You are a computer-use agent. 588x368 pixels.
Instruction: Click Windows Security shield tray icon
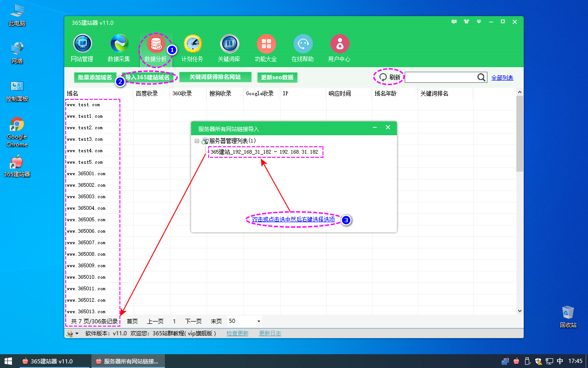click(538, 361)
